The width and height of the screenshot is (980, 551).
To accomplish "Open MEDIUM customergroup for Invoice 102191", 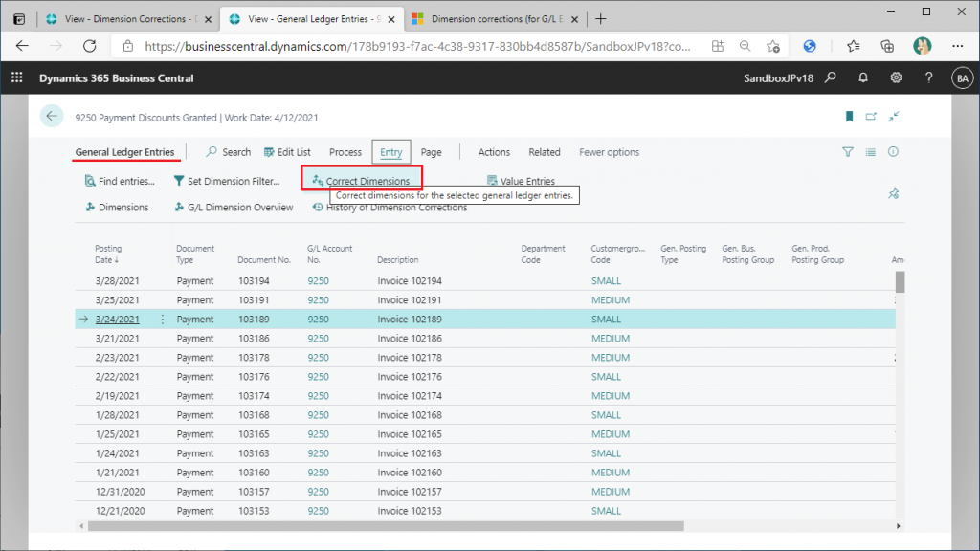I will click(611, 299).
